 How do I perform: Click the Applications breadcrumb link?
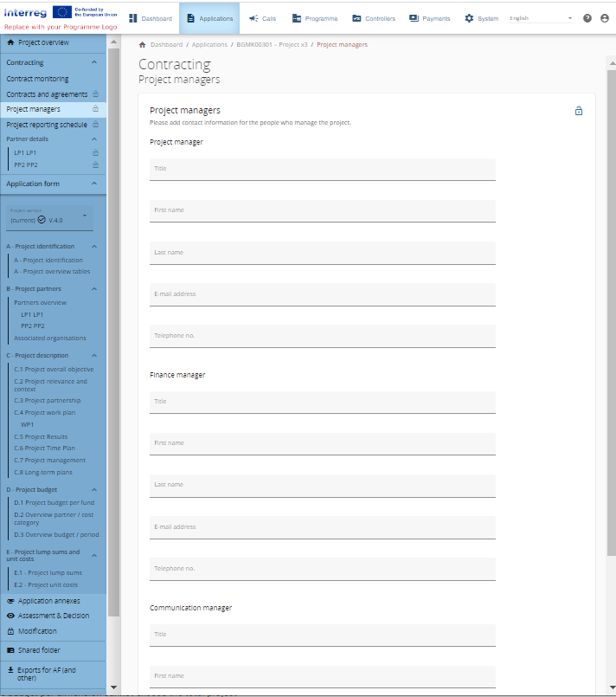pos(210,44)
